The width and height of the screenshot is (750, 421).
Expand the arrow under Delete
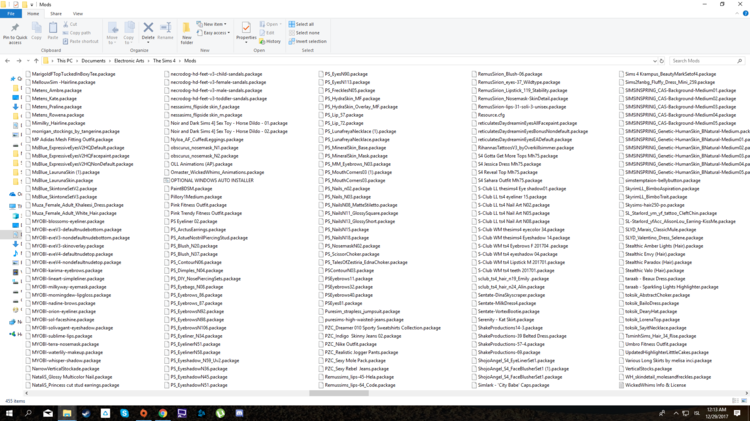pos(148,43)
